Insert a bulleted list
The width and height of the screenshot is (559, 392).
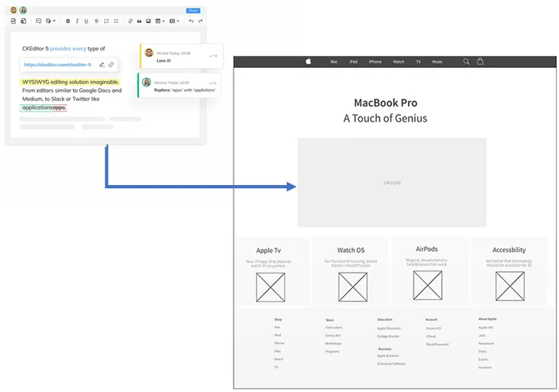(x=116, y=21)
